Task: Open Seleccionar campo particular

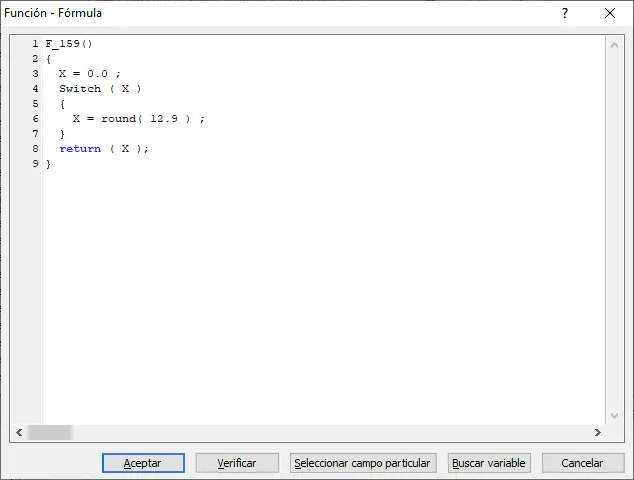Action: click(363, 463)
